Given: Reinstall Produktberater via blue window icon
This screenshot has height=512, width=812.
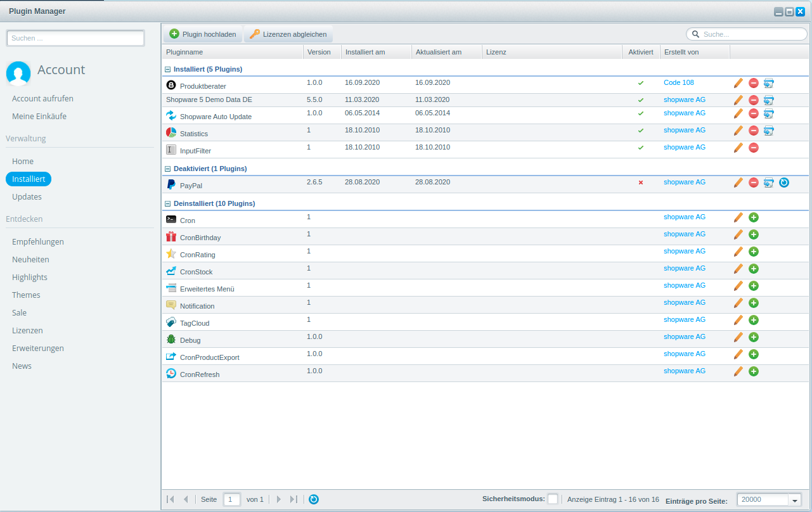Looking at the screenshot, I should coord(769,83).
